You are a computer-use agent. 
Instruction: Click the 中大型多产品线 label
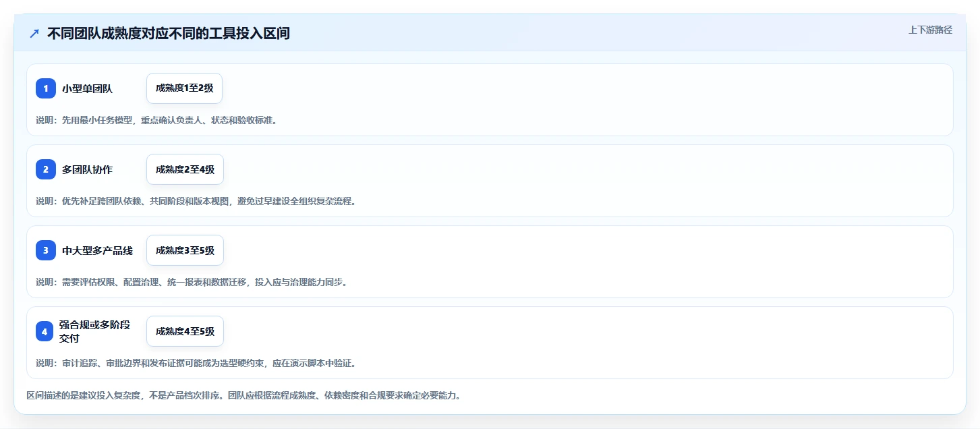pyautogui.click(x=97, y=250)
